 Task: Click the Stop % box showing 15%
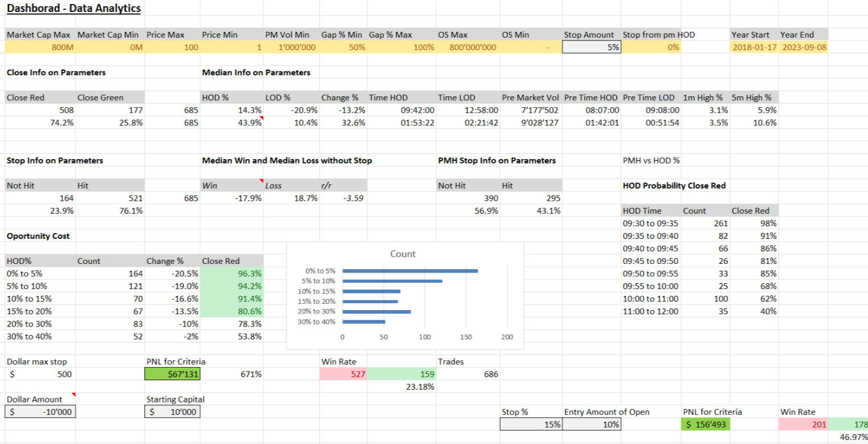point(530,424)
